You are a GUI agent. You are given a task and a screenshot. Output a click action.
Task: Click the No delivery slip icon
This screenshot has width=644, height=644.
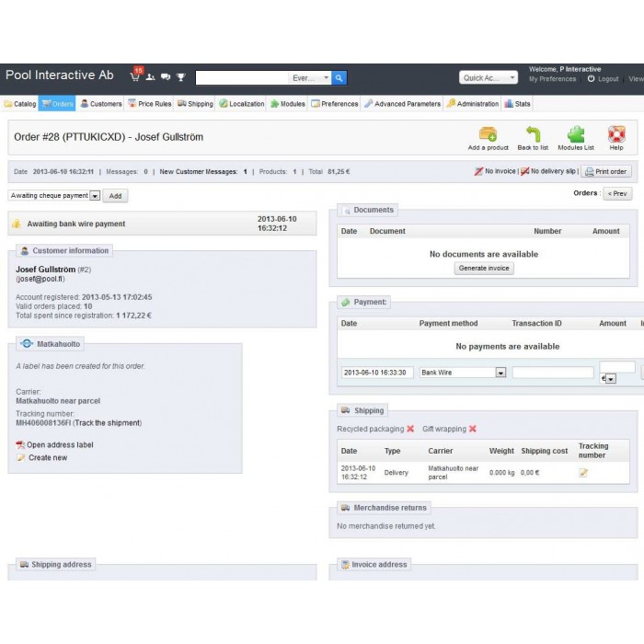(x=524, y=171)
